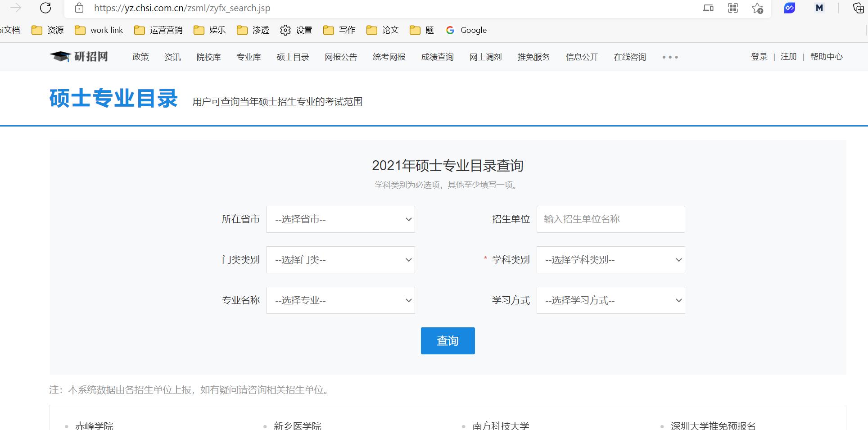Open the 选择门类 dropdown
Viewport: 868px width, 430px height.
click(341, 260)
